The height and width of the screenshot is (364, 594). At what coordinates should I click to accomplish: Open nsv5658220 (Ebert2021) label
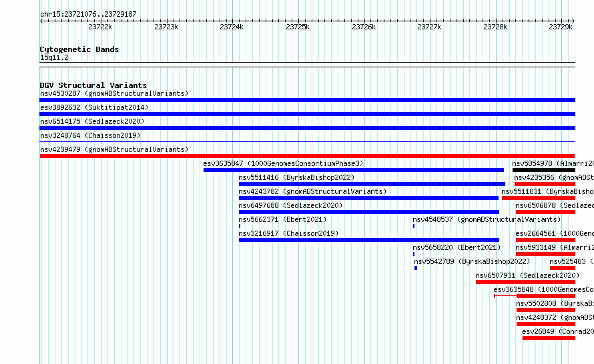457,247
